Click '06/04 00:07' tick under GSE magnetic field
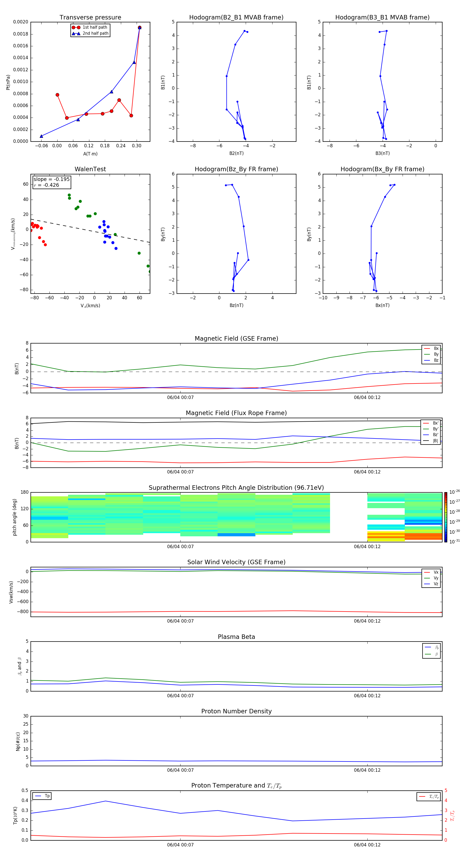 coord(181,398)
